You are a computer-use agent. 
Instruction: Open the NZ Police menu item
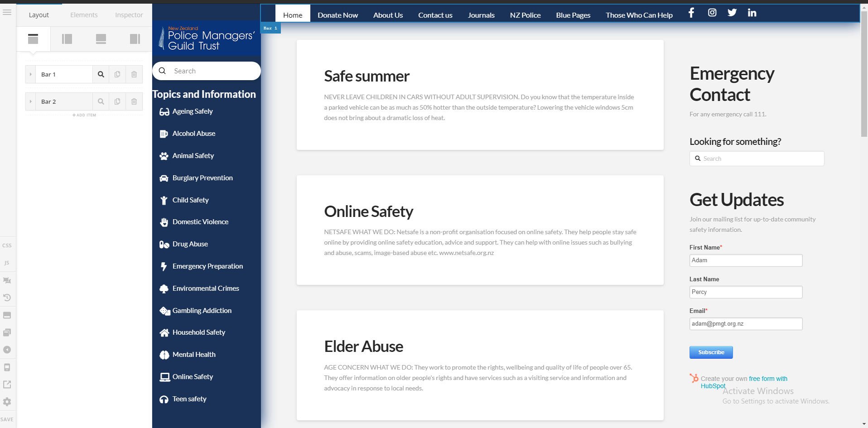coord(526,15)
